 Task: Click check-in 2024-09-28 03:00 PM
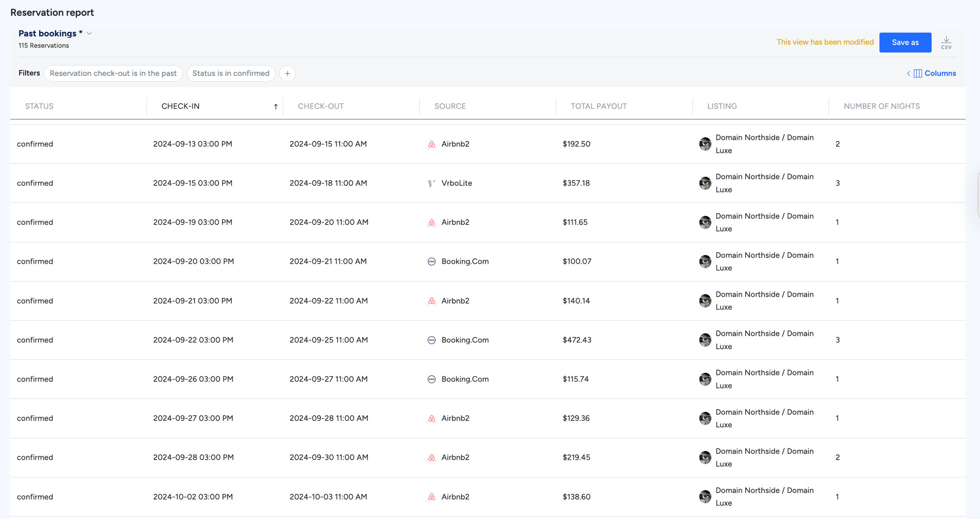point(193,458)
